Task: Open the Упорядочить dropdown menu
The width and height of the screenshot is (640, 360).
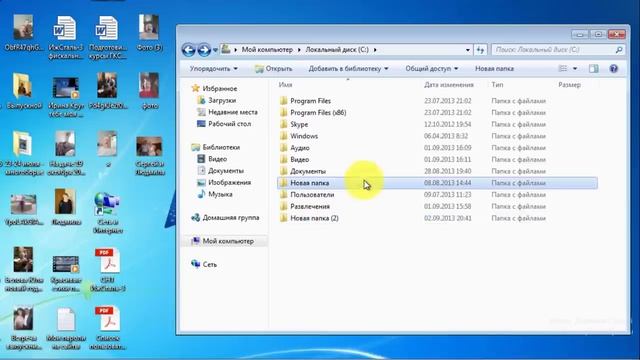Action: [213, 69]
